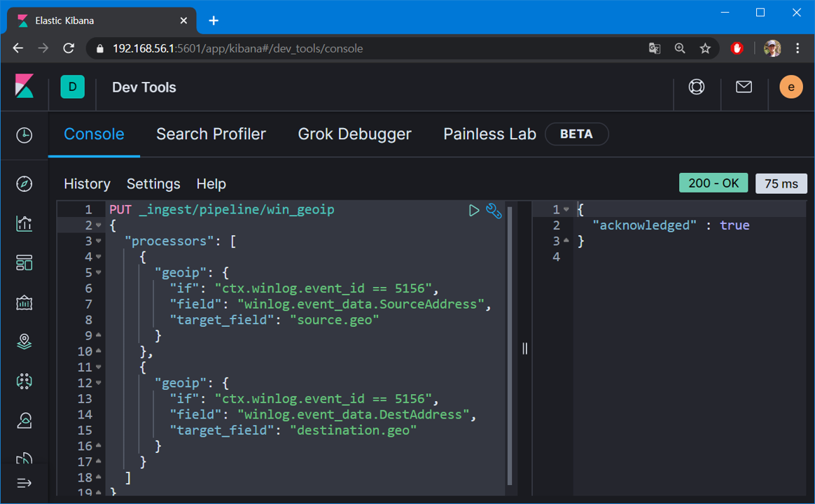Viewport: 815px width, 504px height.
Task: Open Dashboard icon in sidebar
Action: click(x=24, y=263)
